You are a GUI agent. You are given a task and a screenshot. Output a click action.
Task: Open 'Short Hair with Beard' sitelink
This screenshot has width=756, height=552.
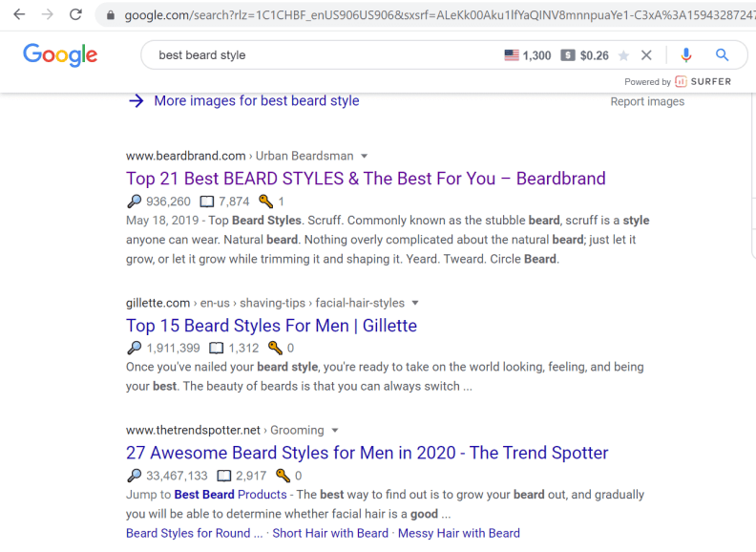coord(330,533)
